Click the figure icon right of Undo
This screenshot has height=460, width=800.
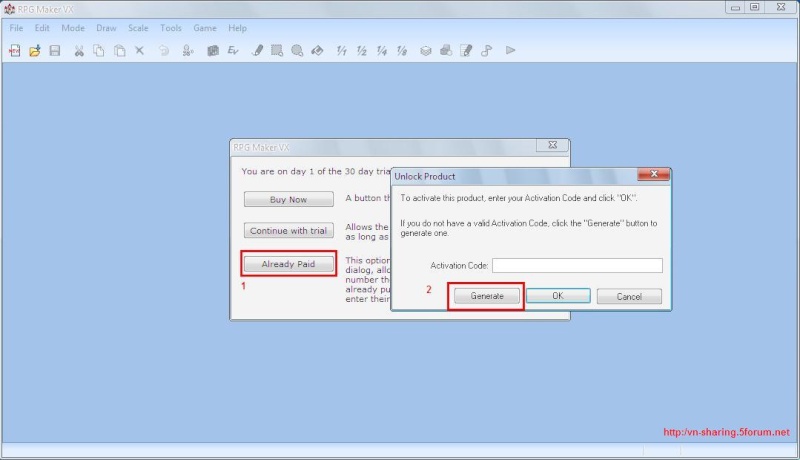188,50
